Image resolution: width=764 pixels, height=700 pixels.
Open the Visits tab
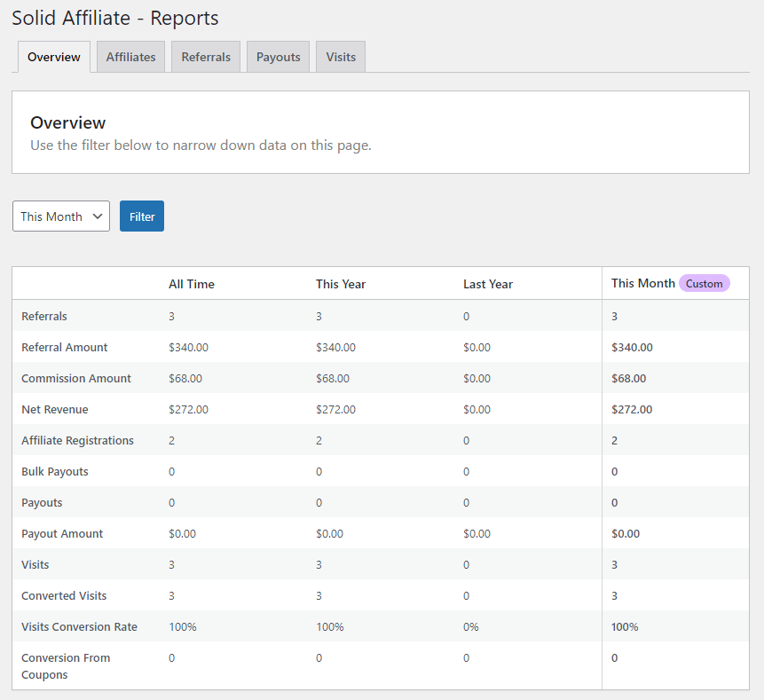tap(340, 56)
